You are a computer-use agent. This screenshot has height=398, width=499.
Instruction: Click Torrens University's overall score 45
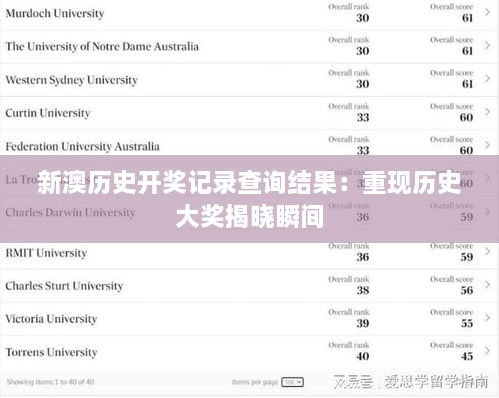tap(467, 356)
